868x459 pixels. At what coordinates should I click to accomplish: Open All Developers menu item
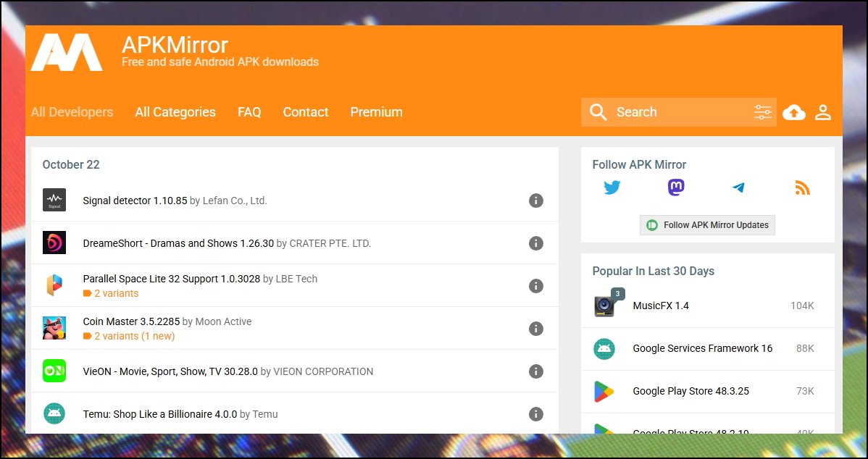pos(72,111)
